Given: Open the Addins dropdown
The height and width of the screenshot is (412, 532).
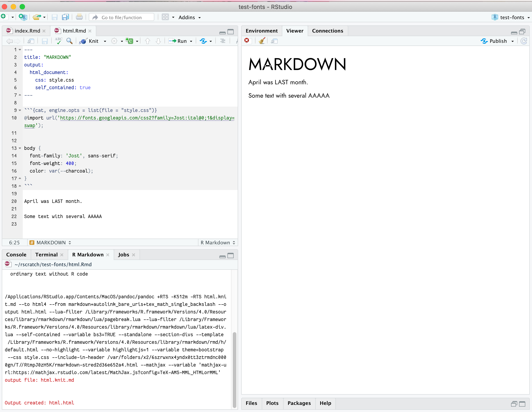Looking at the screenshot, I should click(x=190, y=17).
